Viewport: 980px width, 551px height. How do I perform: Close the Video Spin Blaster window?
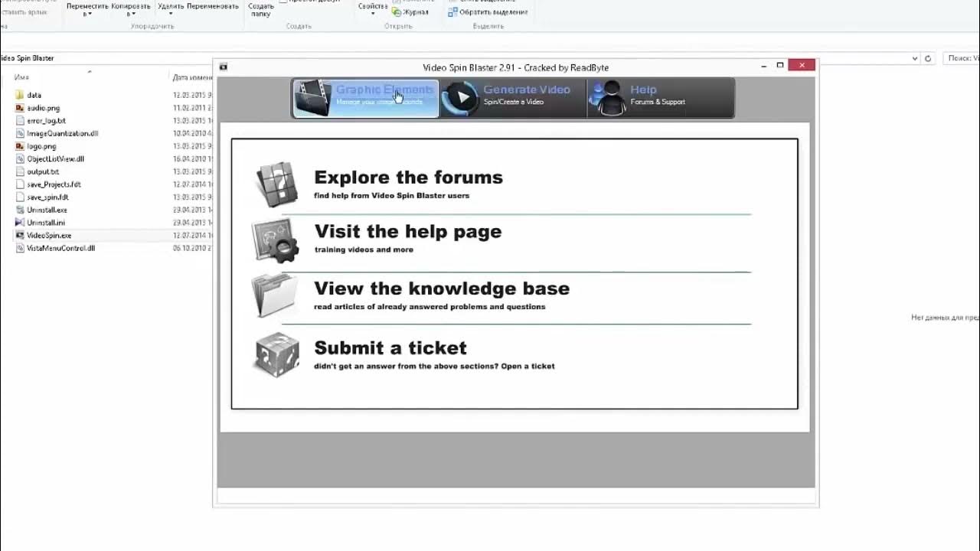coord(802,66)
